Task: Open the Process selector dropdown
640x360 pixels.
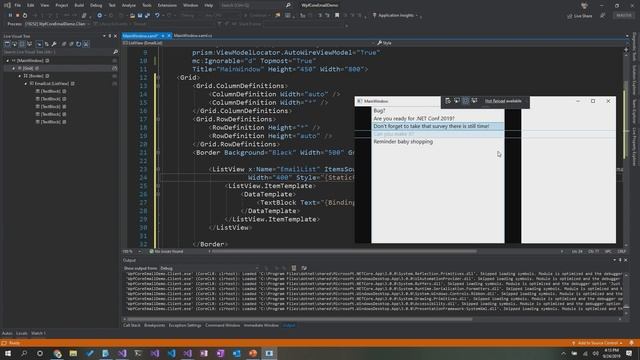Action: [58, 24]
